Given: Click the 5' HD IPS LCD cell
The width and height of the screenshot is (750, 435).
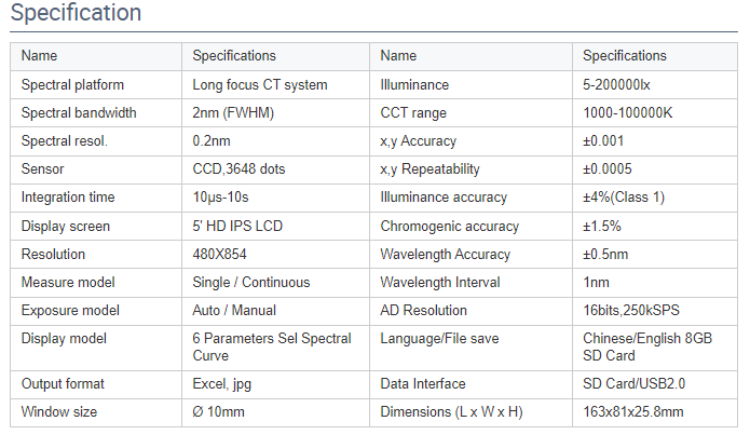Looking at the screenshot, I should point(237,226).
